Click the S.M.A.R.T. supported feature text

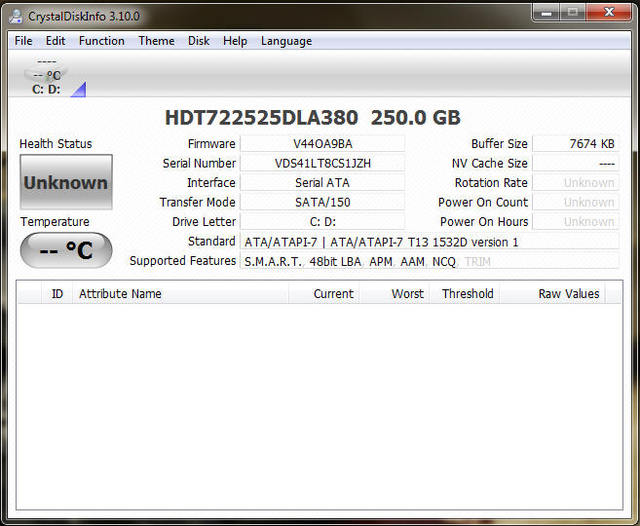pos(273,262)
